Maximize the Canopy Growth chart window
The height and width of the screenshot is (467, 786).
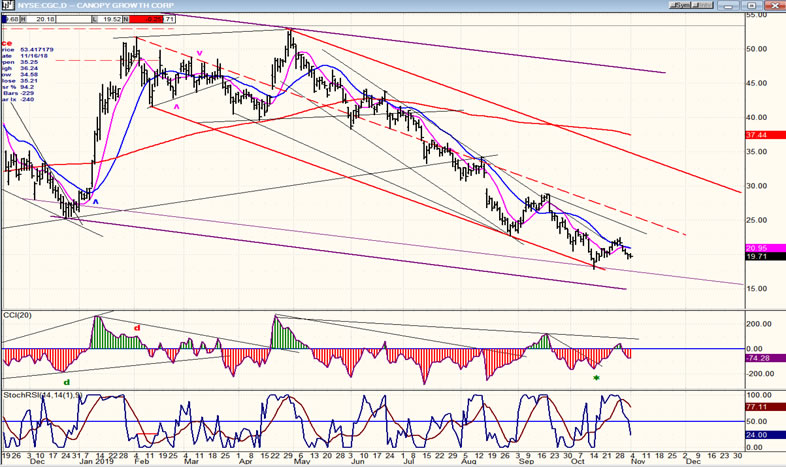(751, 6)
